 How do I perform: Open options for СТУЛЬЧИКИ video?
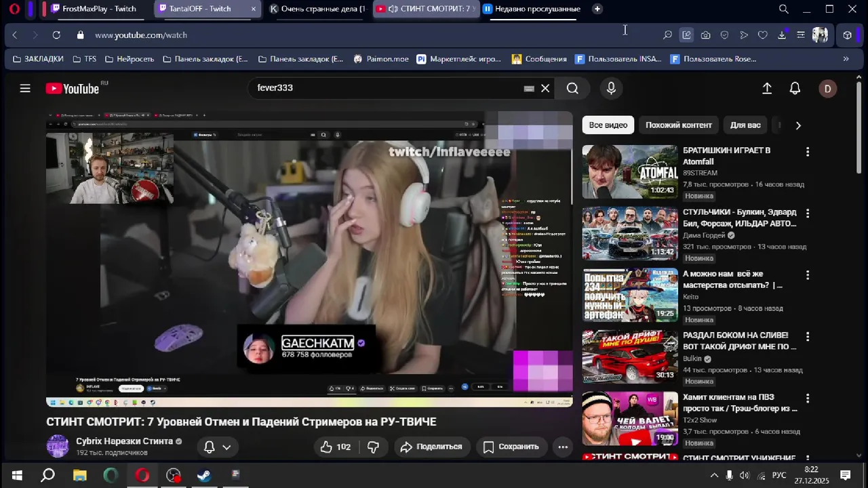807,213
